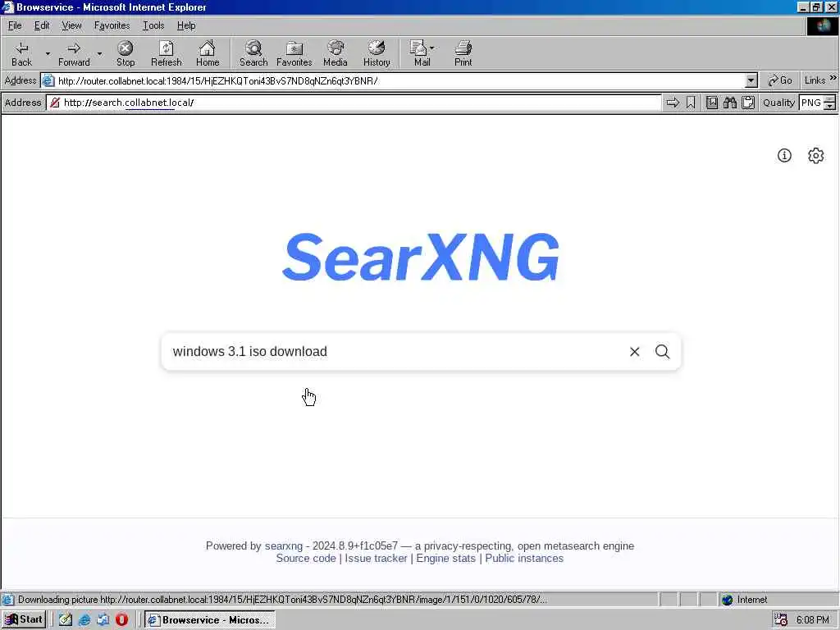Click the Go button

(780, 81)
